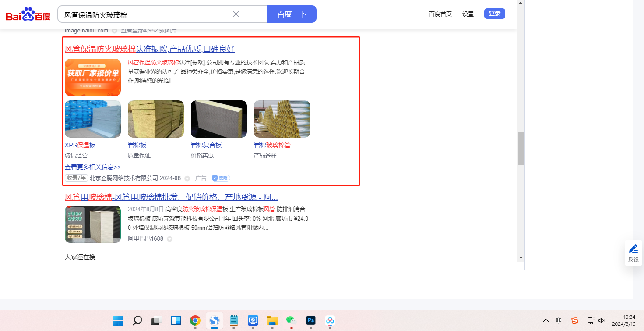Click the 阿里巴巴1688 source name
Viewport: 644px width, 331px height.
point(145,239)
